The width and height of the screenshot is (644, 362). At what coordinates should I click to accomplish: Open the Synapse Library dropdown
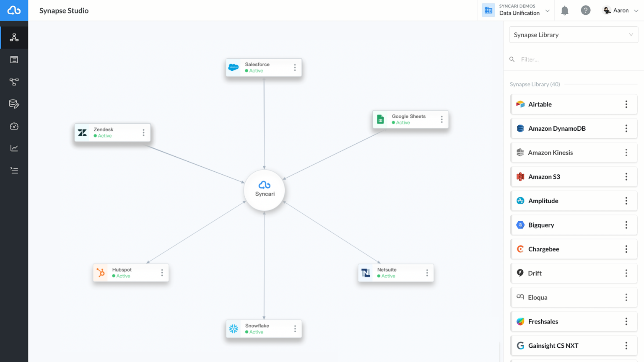(573, 35)
